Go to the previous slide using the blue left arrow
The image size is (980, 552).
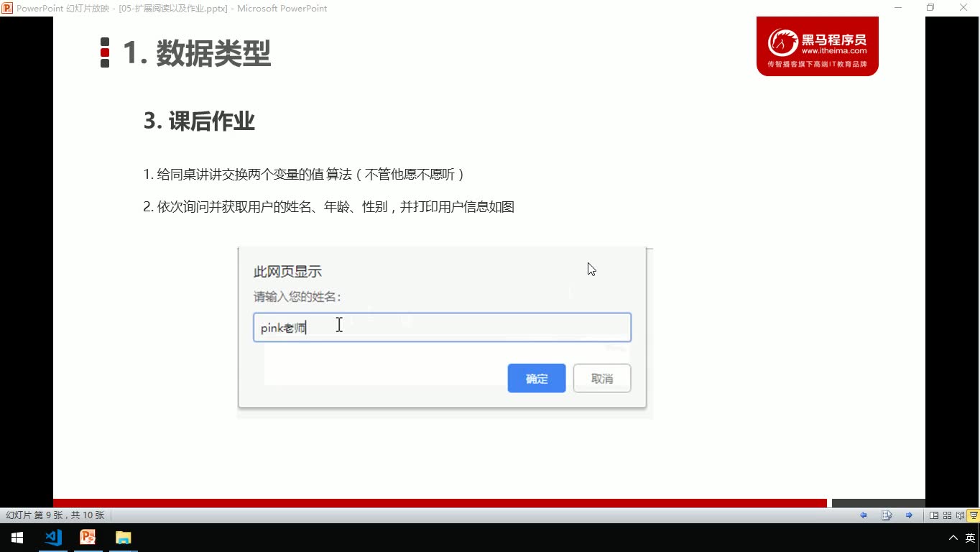[864, 515]
